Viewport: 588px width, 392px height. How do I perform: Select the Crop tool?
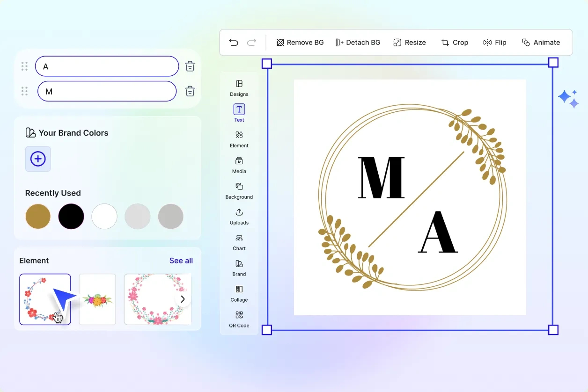point(455,42)
